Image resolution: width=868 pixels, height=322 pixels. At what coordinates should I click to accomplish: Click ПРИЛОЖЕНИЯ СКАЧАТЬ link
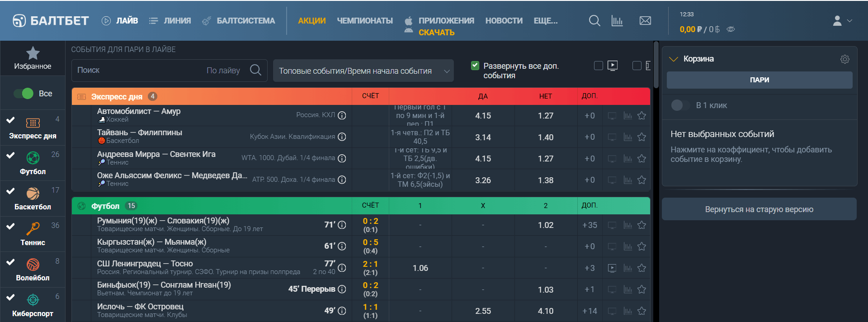439,26
